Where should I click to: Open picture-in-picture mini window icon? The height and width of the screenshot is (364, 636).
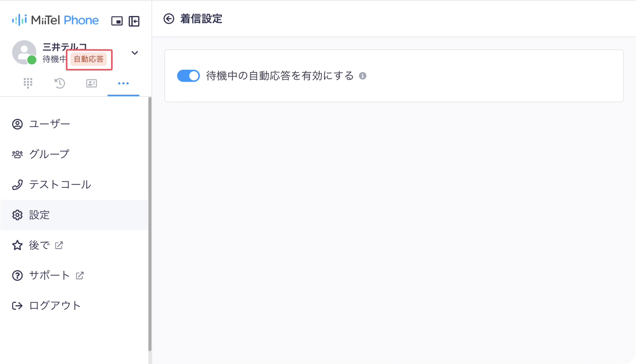coord(117,21)
